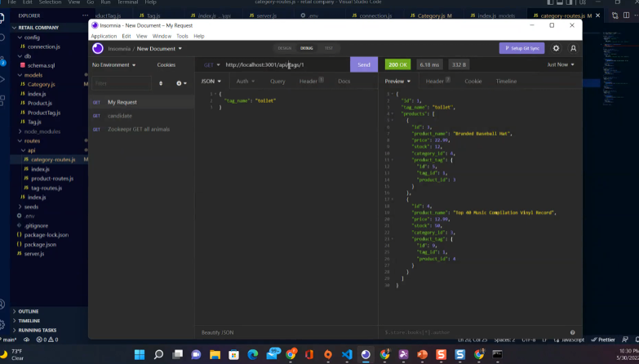Open the create new request plus menu
The image size is (639, 364).
(x=181, y=83)
